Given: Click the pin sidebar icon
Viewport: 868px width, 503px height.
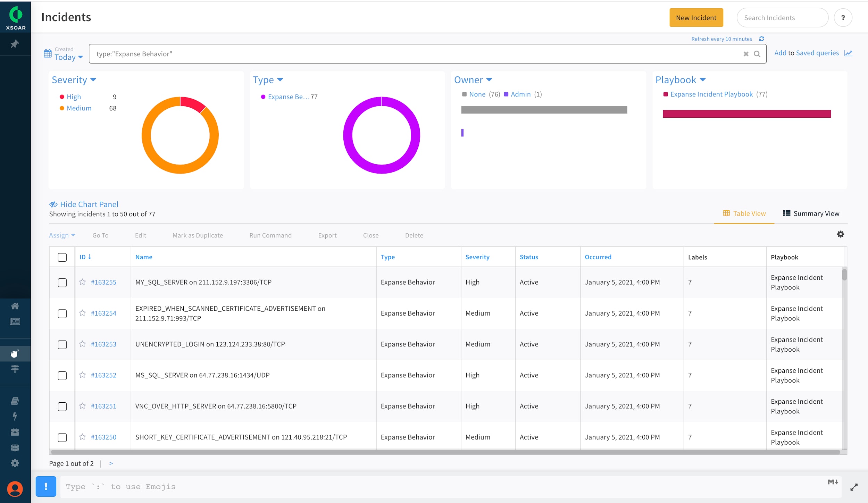Looking at the screenshot, I should (15, 44).
